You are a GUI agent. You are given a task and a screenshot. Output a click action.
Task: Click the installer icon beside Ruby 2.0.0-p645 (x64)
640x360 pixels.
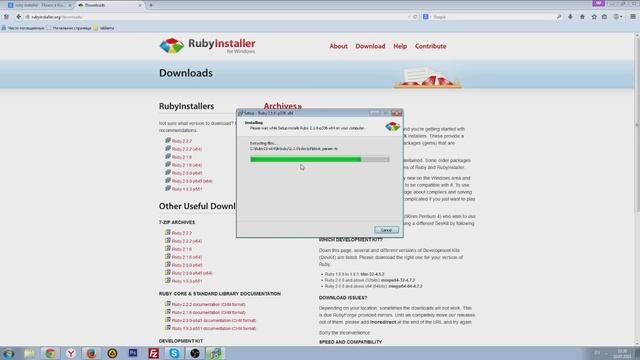tap(168, 180)
